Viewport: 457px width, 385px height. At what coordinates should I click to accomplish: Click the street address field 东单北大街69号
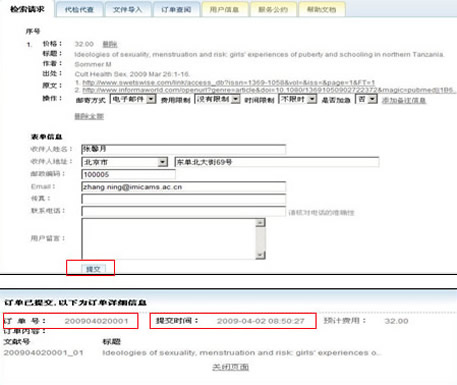277,162
